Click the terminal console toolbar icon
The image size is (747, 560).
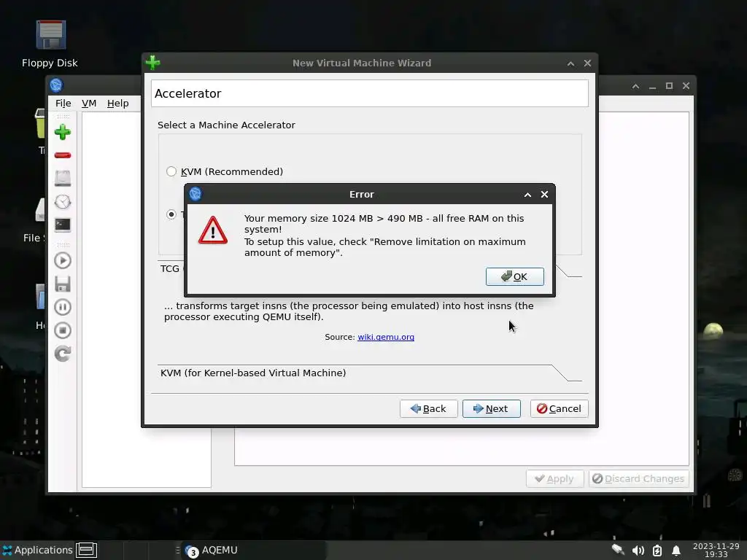pos(63,225)
